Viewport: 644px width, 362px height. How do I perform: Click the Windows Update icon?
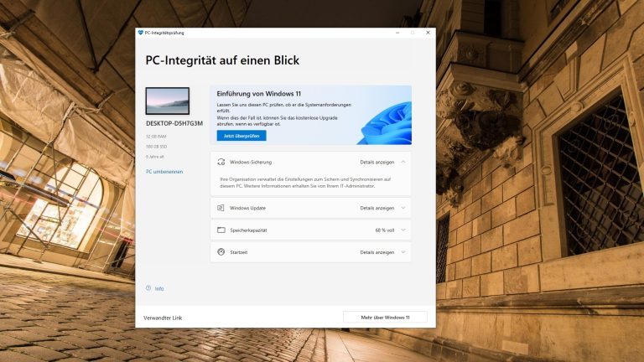click(221, 208)
